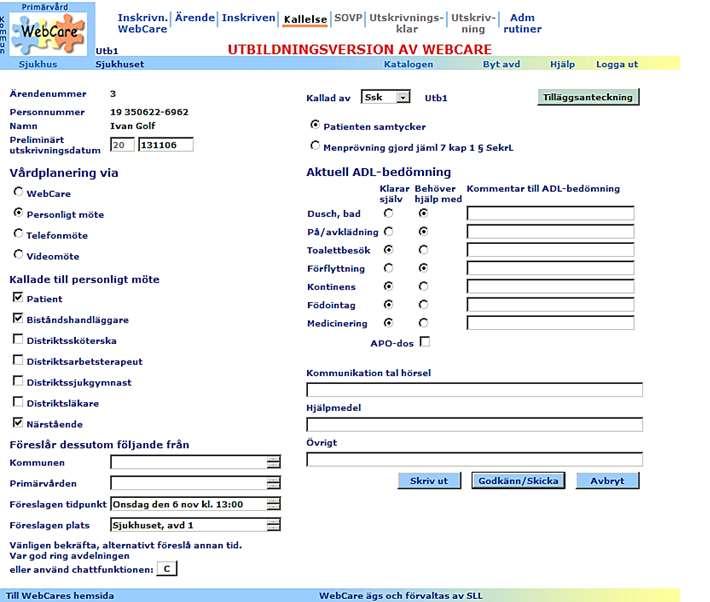Go to the Utskrivningsklar tab
The height and width of the screenshot is (602, 710).
[406, 23]
